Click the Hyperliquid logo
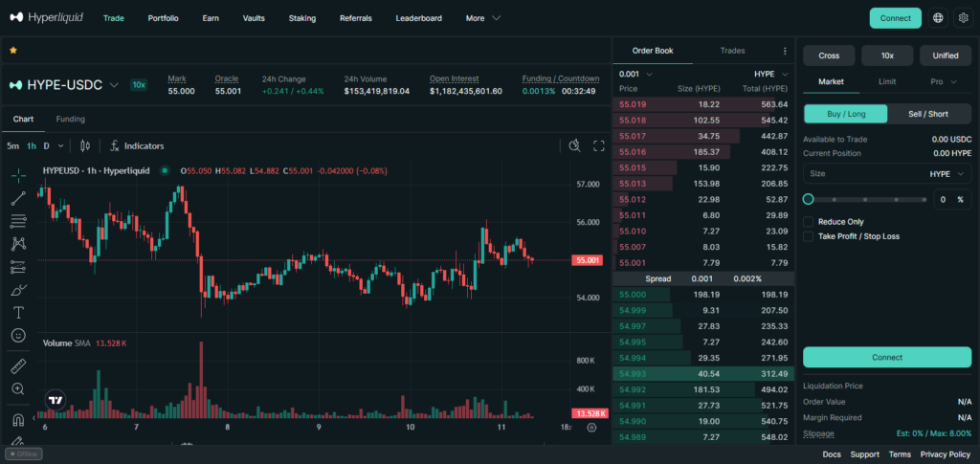 tap(46, 17)
